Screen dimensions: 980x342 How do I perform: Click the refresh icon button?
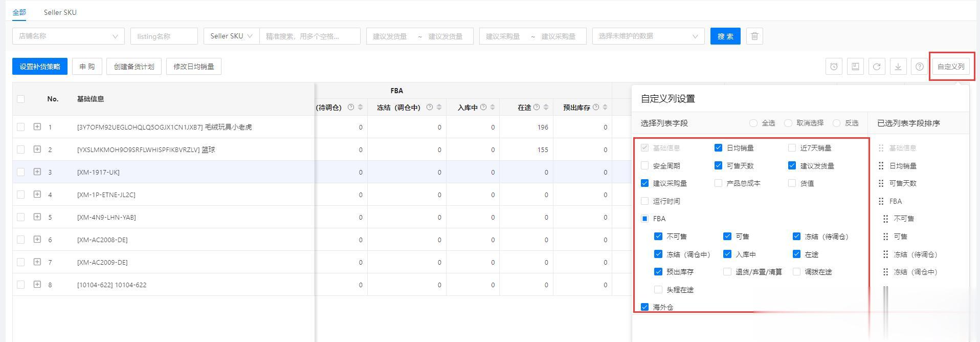[877, 67]
